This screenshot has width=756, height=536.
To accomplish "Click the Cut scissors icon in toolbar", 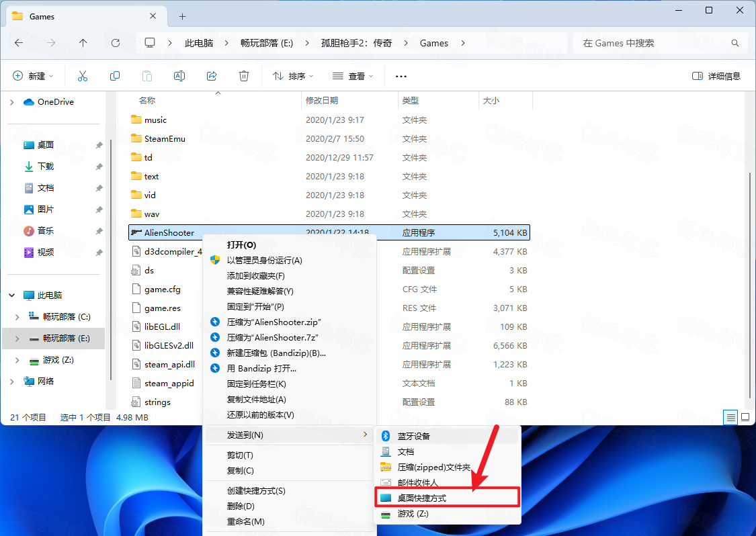I will (x=83, y=76).
